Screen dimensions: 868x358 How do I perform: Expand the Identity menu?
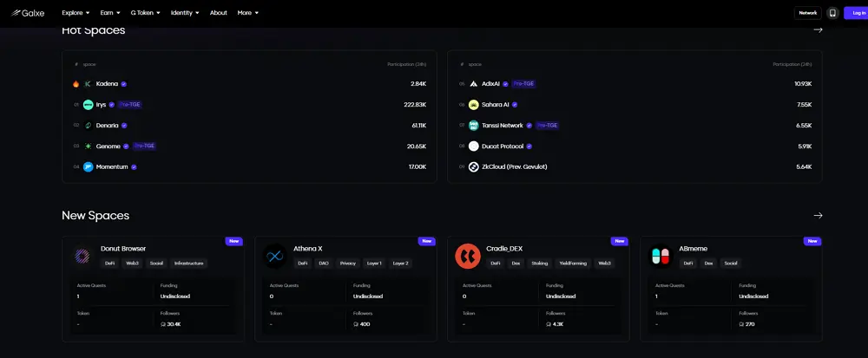coord(185,13)
